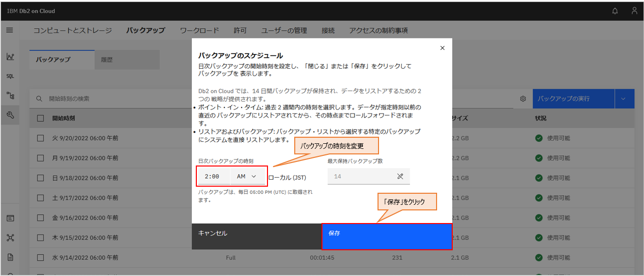Image resolution: width=644 pixels, height=276 pixels.
Task: Click the 2:00 backup time field
Action: click(x=214, y=176)
